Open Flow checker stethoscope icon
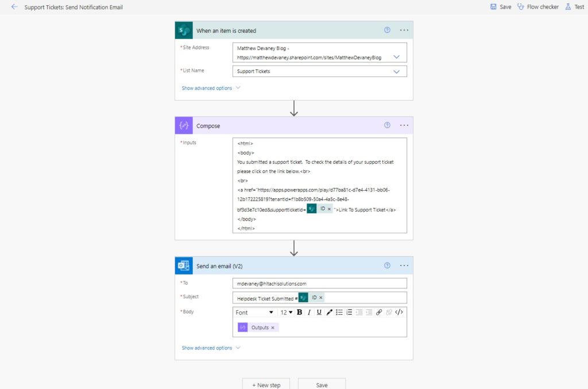 pos(520,7)
